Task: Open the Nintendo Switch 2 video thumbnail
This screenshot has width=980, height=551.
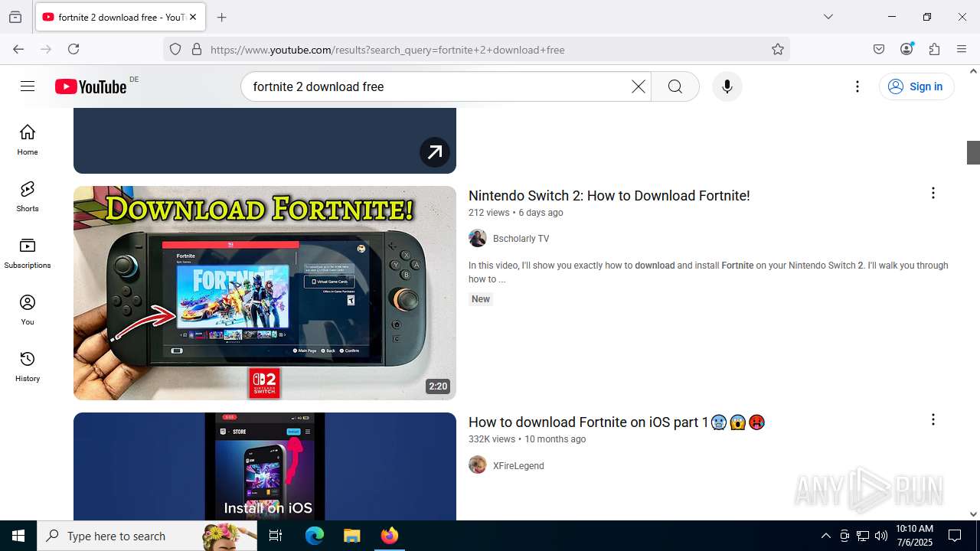Action: point(265,293)
